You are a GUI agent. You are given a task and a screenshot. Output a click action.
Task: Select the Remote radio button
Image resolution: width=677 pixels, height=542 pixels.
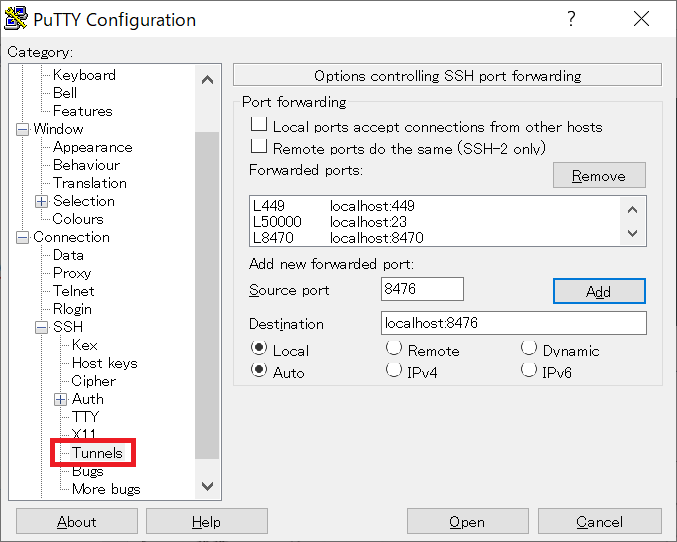394,348
